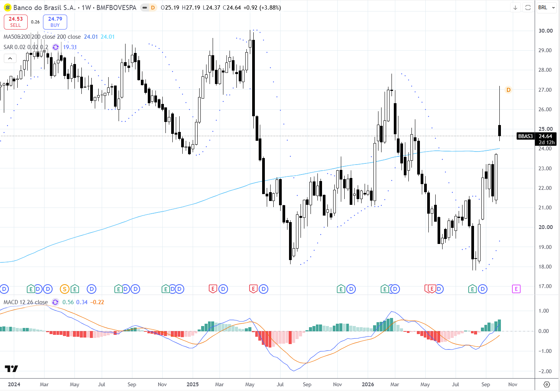Viewport: 560px width, 392px height.
Task: Click the purple refresh icon on SAR legend
Action: pyautogui.click(x=56, y=47)
